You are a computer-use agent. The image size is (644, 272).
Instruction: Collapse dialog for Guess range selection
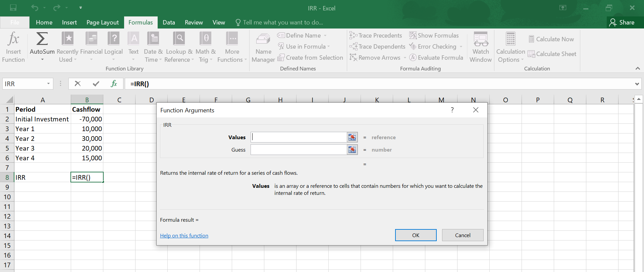point(352,150)
